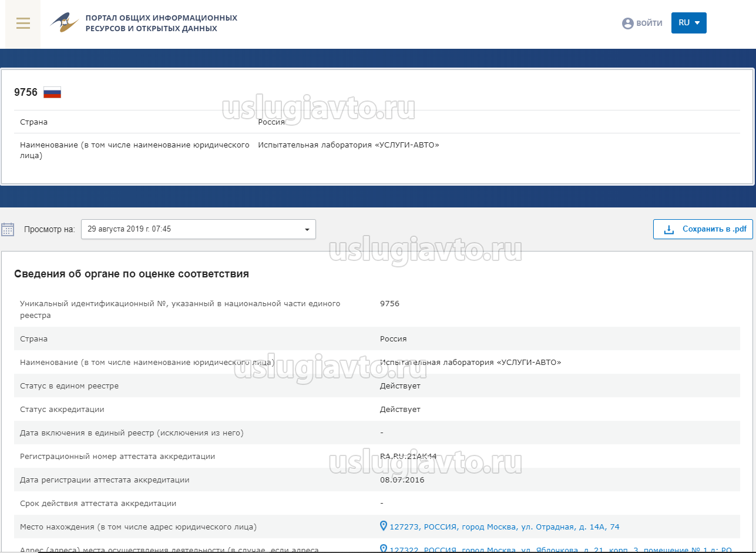Click the portal title text in the header
756x553 pixels.
point(161,24)
